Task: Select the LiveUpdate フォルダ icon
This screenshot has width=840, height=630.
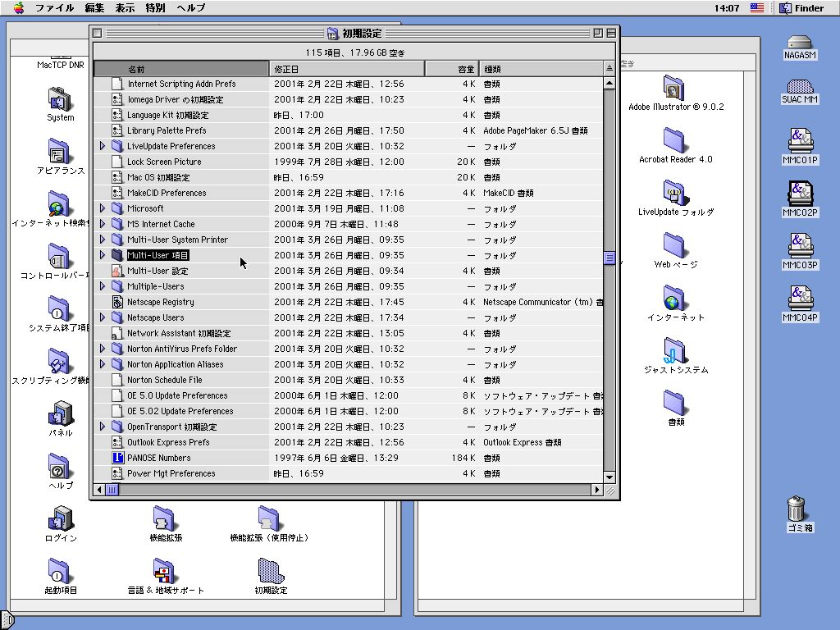Action: pos(674,192)
